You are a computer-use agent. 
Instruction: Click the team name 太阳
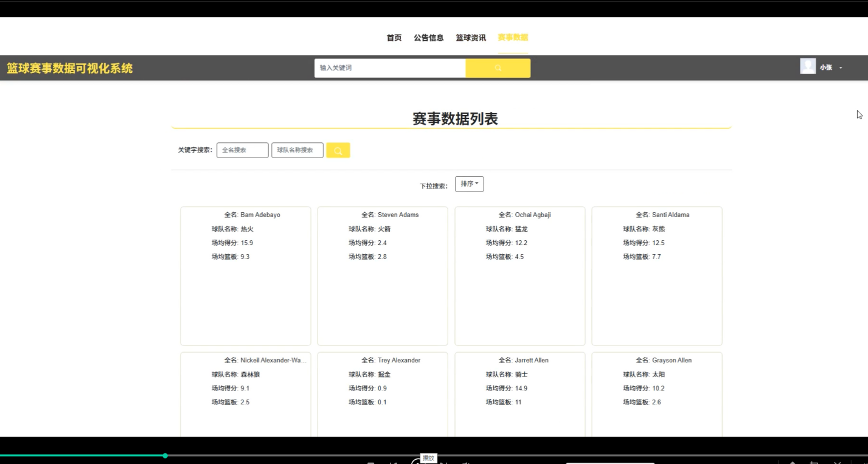659,375
